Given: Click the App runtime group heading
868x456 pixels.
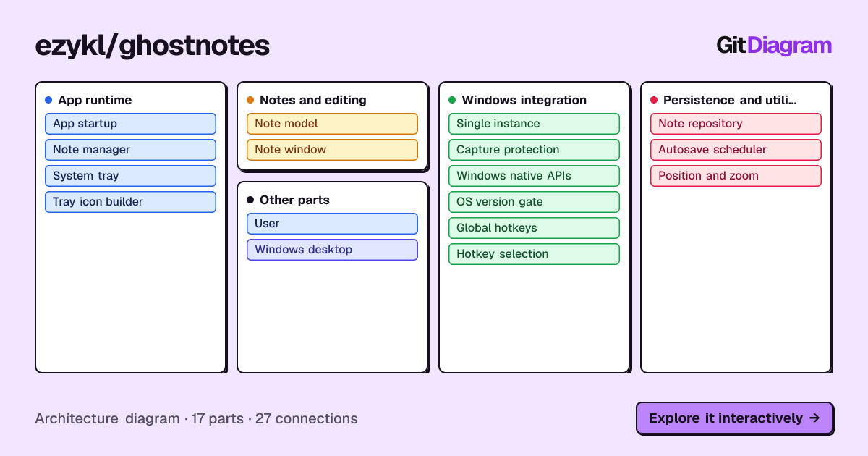Looking at the screenshot, I should click(x=95, y=100).
